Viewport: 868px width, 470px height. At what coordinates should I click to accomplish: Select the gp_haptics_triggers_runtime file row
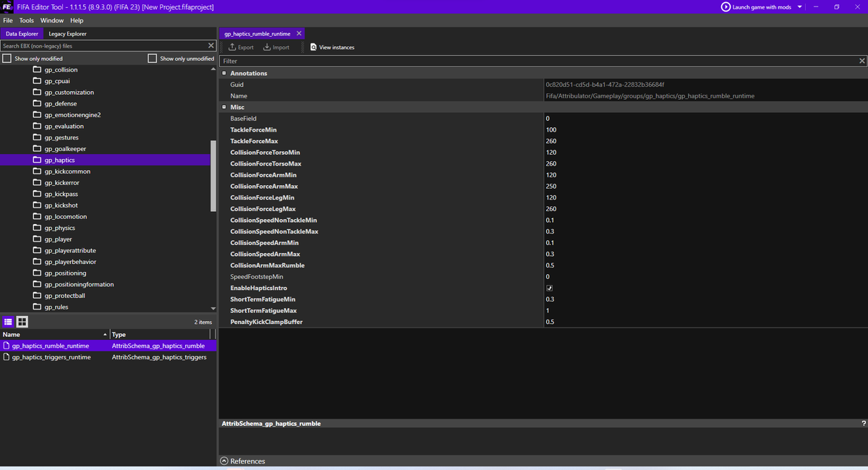click(109, 357)
